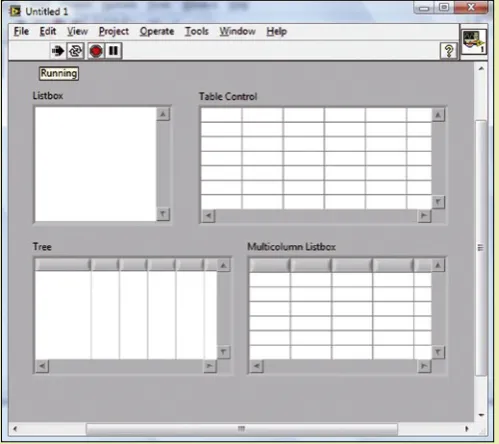Viewport: 499px width, 444px height.
Task: Toggle Run Continuously button
Action: pyautogui.click(x=75, y=51)
